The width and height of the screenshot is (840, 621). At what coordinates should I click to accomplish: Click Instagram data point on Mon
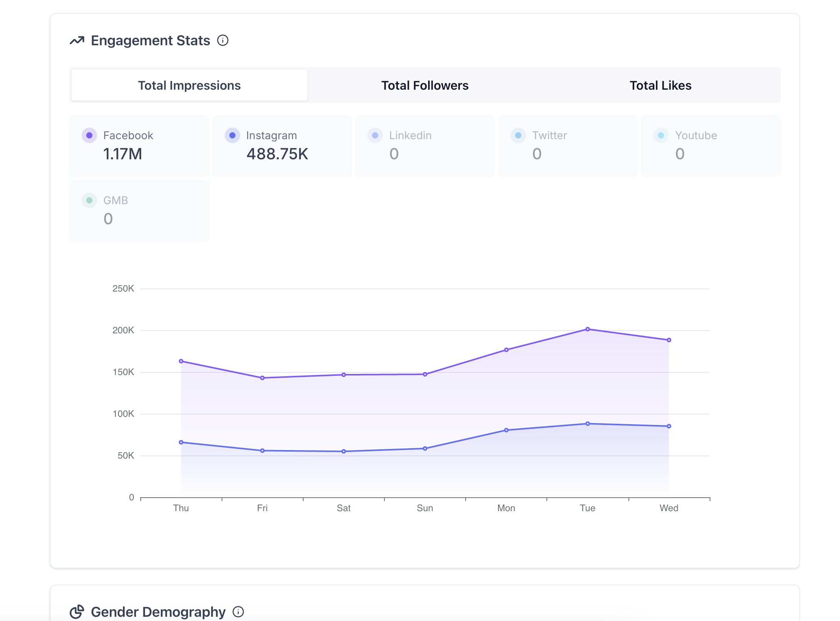click(506, 430)
